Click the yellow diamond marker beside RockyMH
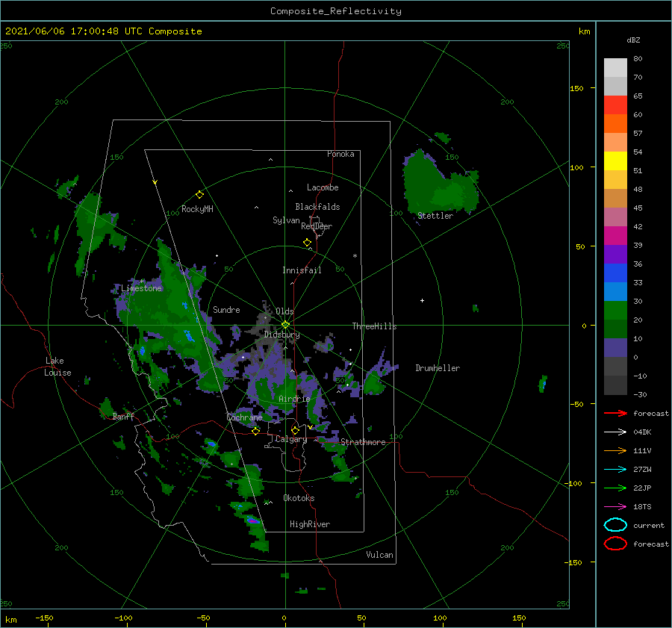672x628 pixels. coord(199,195)
